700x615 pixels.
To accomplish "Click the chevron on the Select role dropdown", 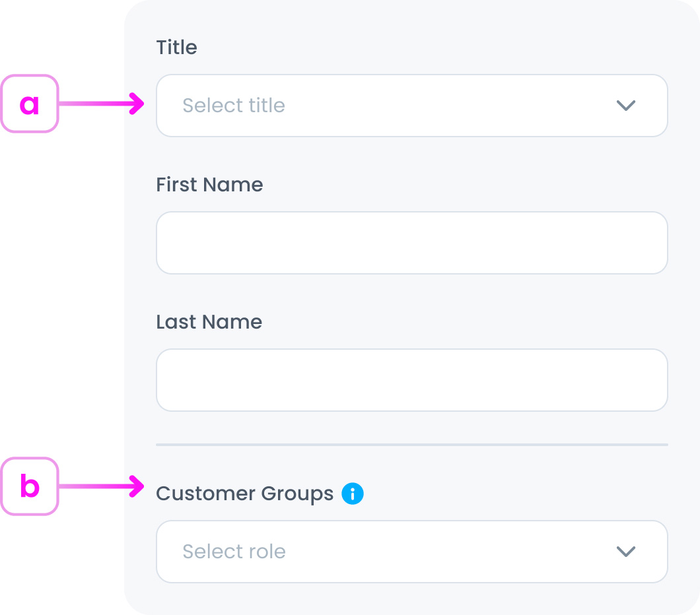I will (626, 552).
